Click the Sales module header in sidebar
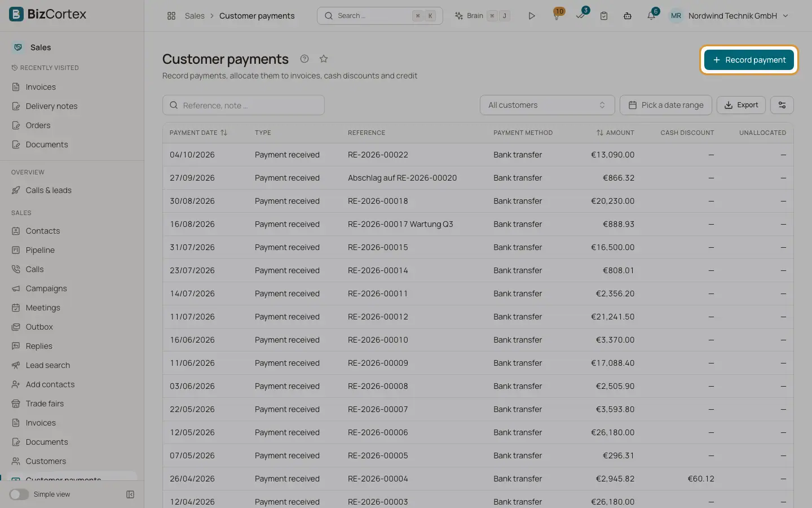 pyautogui.click(x=41, y=47)
